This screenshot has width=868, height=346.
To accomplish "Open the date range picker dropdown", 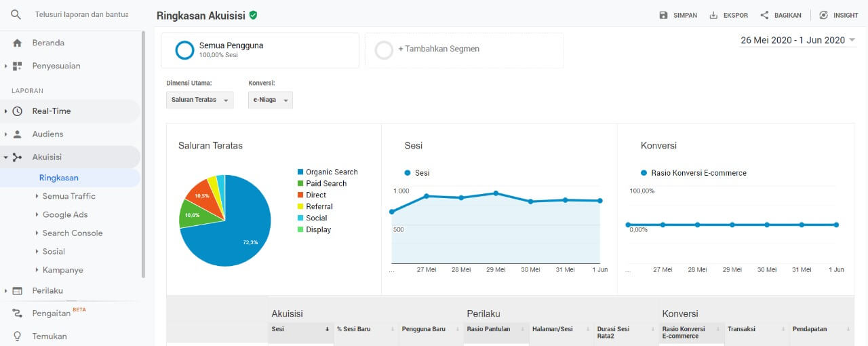I will pyautogui.click(x=797, y=40).
